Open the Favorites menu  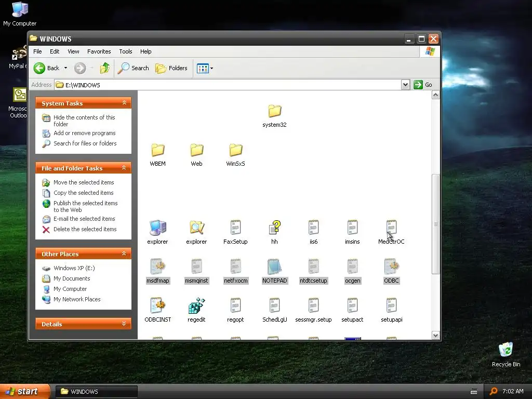[x=99, y=51]
